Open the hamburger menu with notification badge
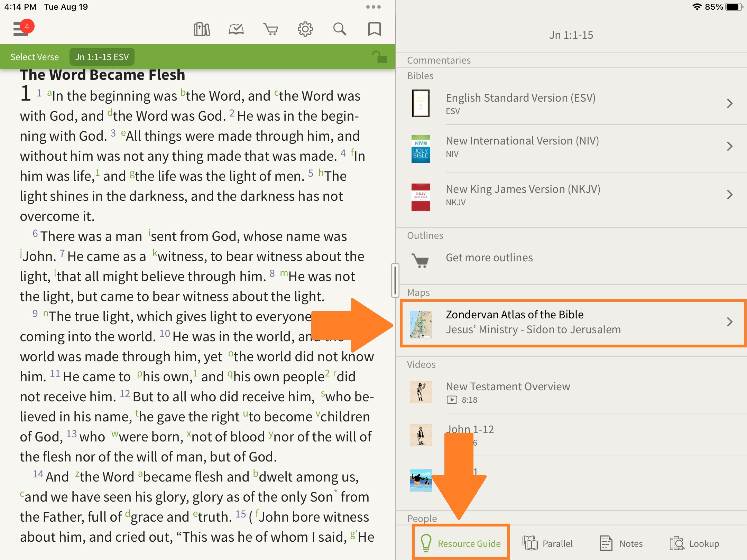Image resolution: width=747 pixels, height=560 pixels. 21,28
